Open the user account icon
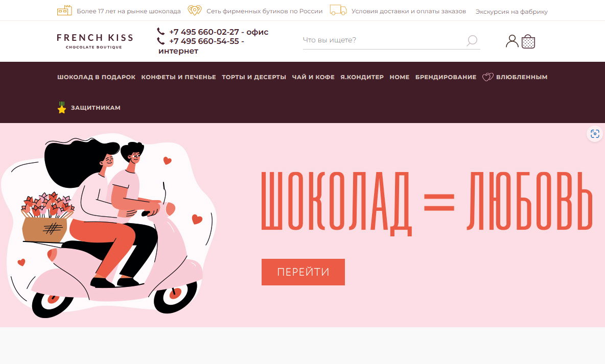 512,41
